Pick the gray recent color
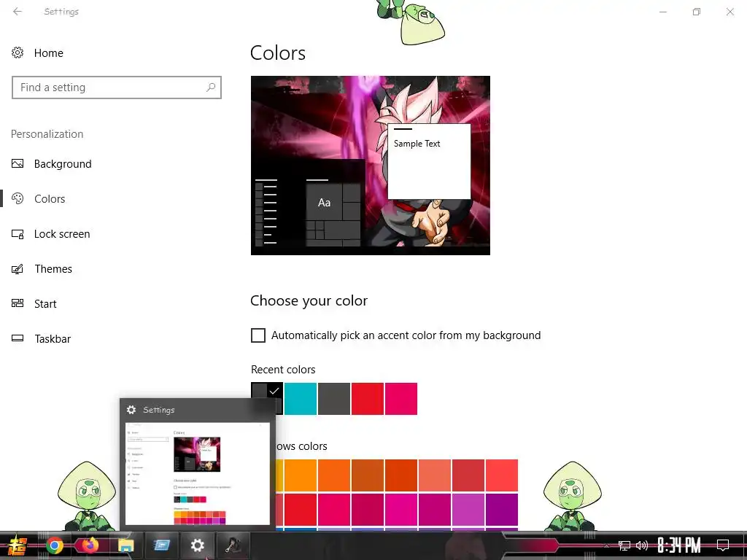 [334, 399]
